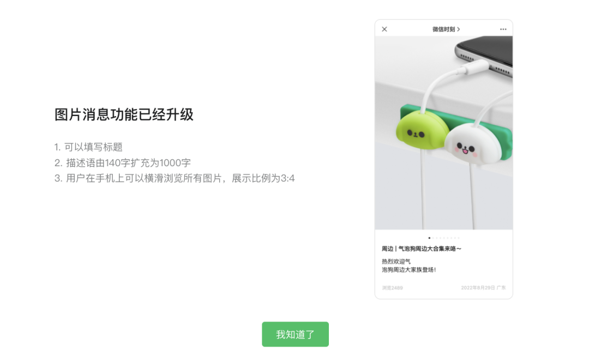Screen dimensions: 589x364
Task: Click the green 我知道了 button
Action: coord(295,334)
